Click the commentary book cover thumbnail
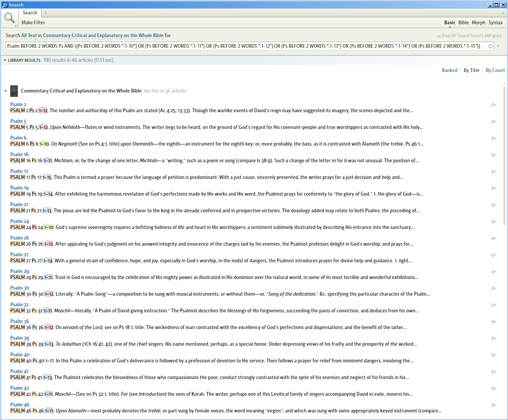Screen dimensions: 508x420 [x=14, y=91]
